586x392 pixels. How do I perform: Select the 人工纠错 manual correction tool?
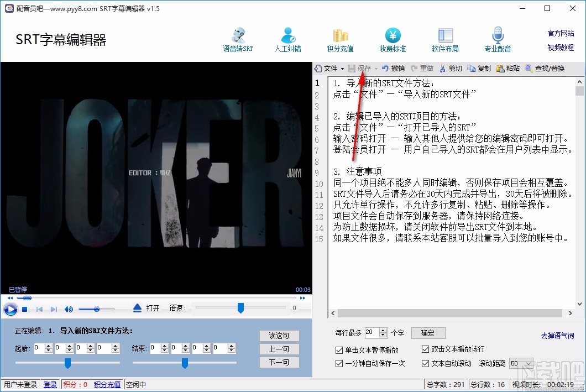pos(287,39)
